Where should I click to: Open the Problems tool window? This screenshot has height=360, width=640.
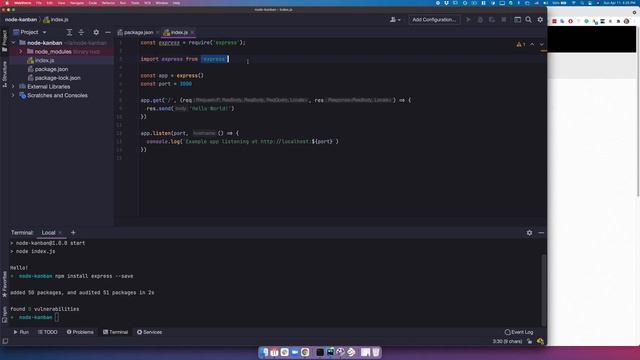pos(80,332)
